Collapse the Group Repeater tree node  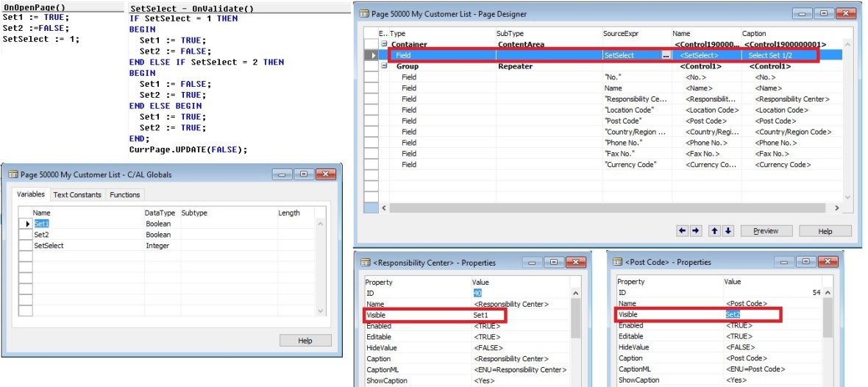384,66
